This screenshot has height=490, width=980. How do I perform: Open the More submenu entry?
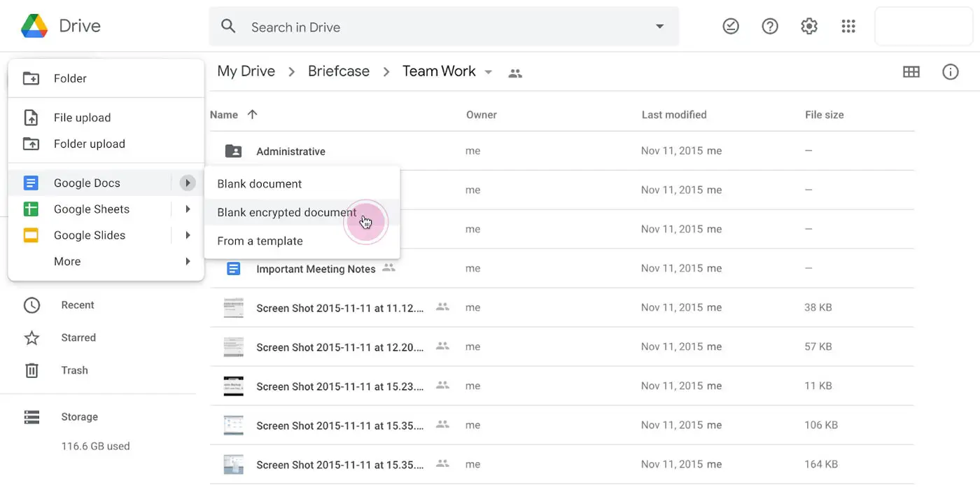[x=106, y=261]
